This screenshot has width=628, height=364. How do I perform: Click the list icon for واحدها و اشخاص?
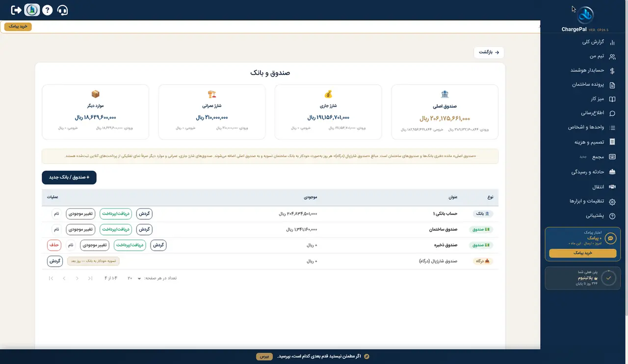tap(612, 128)
